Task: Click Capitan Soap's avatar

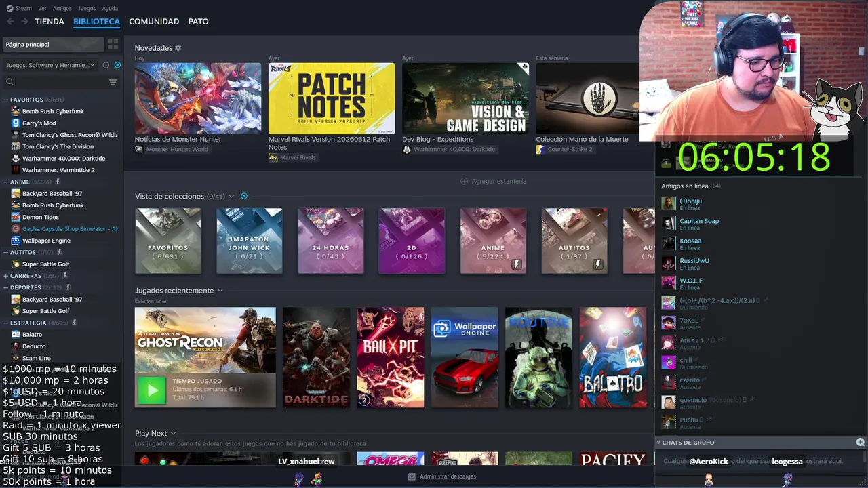Action: 669,223
